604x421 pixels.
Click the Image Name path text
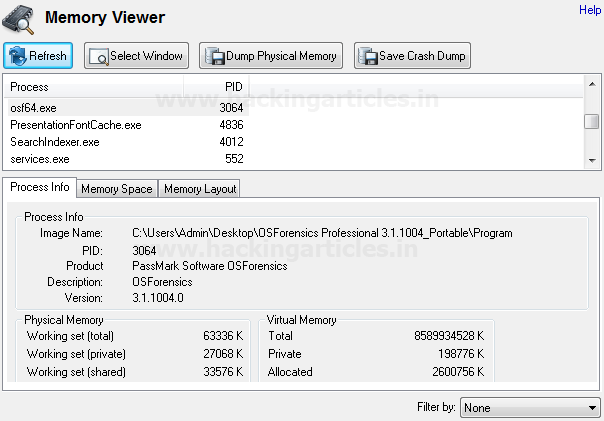tap(322, 233)
